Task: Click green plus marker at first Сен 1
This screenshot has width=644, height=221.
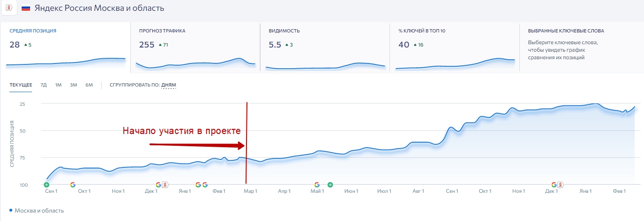Action: click(47, 185)
